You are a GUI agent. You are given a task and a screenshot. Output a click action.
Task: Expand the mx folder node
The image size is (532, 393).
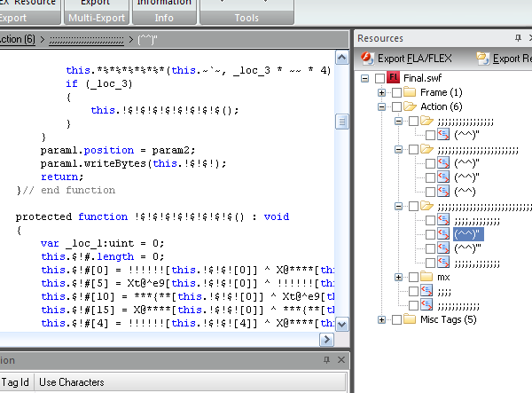pyautogui.click(x=399, y=277)
